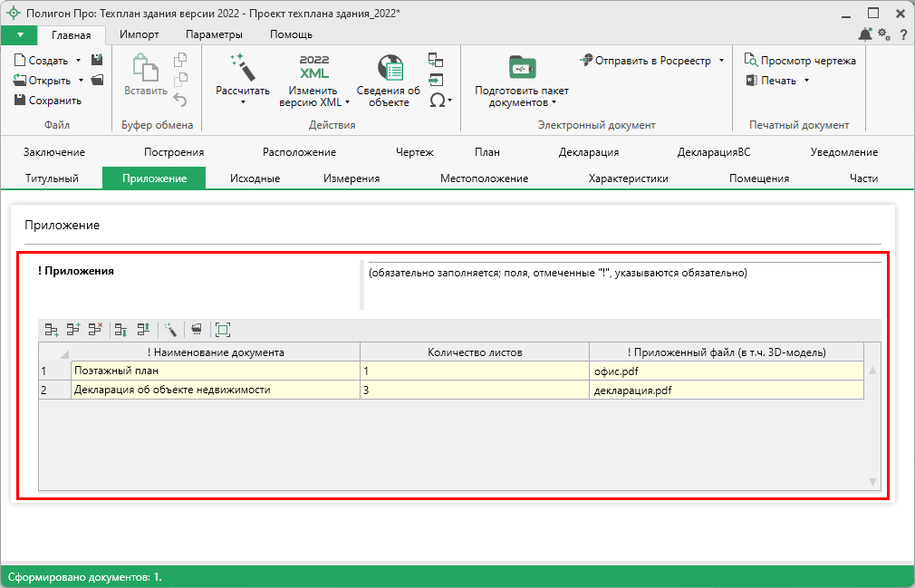Delete a row using the red X icon
Screen dimensions: 915x588
(96, 330)
